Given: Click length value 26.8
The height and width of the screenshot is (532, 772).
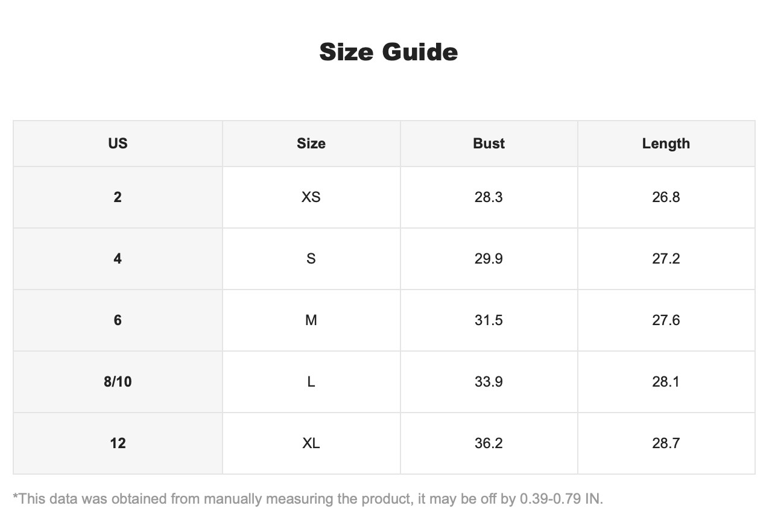Looking at the screenshot, I should click(666, 197).
